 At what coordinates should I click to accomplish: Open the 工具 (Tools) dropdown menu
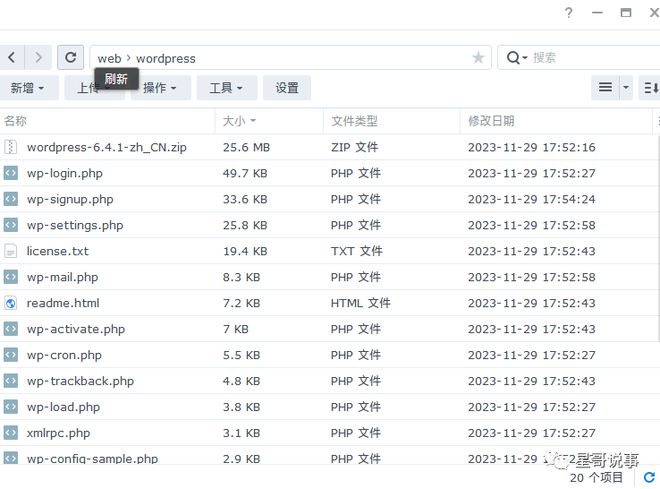(x=226, y=88)
